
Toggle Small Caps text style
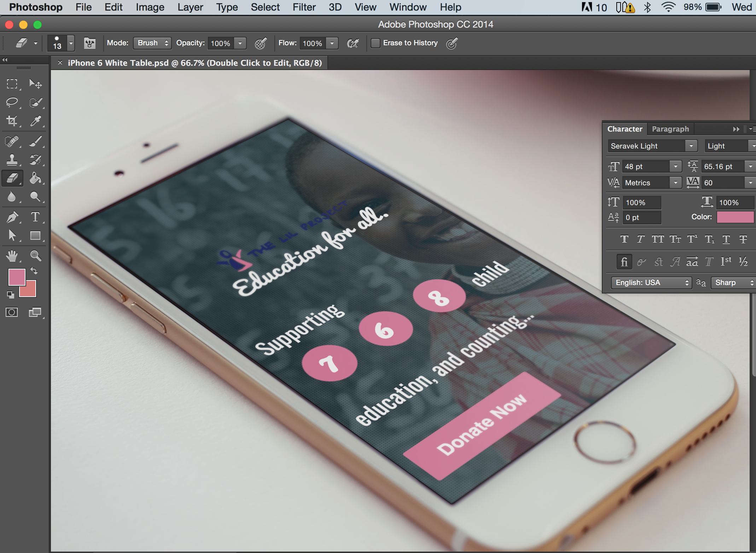[x=675, y=239]
